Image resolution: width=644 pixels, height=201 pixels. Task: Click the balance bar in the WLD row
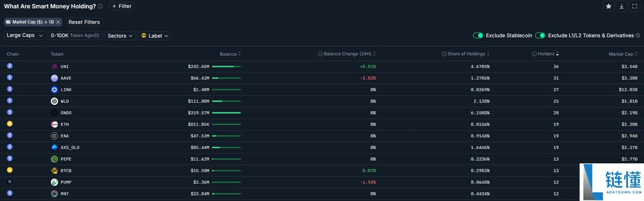point(226,101)
